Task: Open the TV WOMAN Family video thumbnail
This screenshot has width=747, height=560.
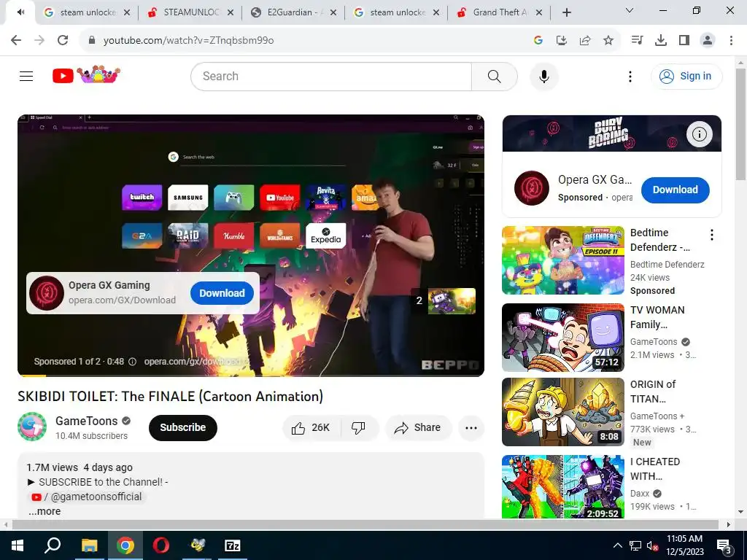Action: [562, 338]
